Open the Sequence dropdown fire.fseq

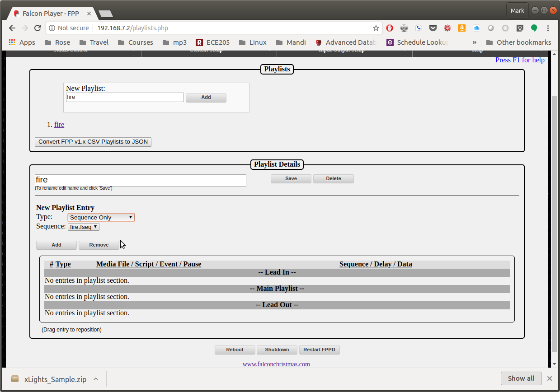point(84,227)
